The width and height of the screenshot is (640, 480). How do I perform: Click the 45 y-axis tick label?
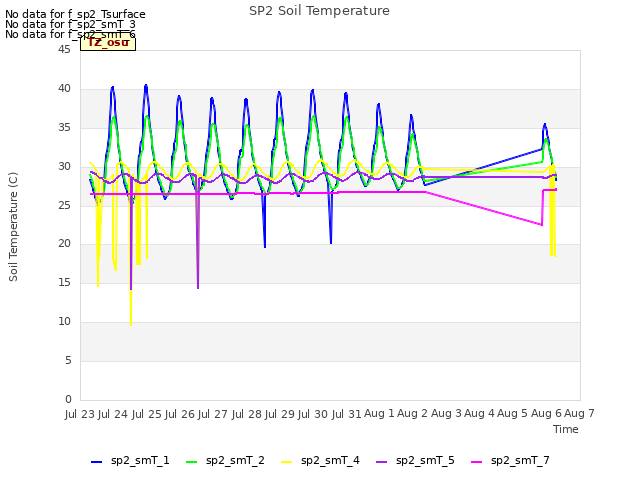click(x=64, y=49)
